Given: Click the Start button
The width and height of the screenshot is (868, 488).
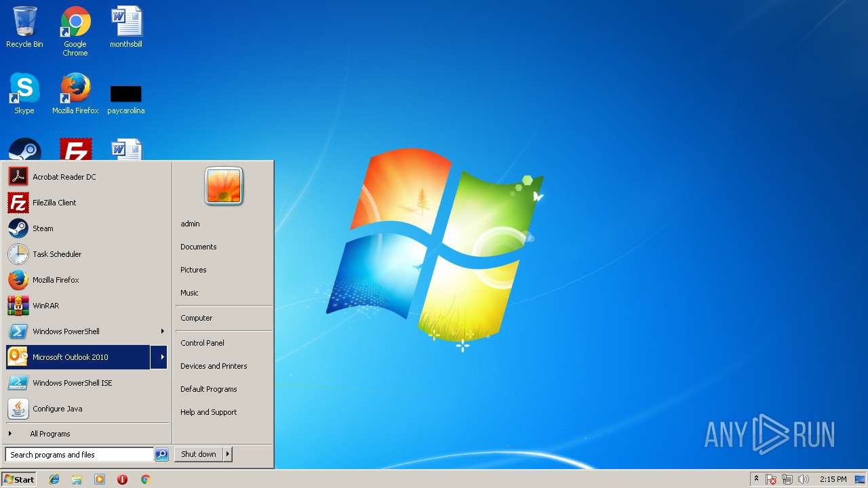Looking at the screenshot, I should 19,479.
